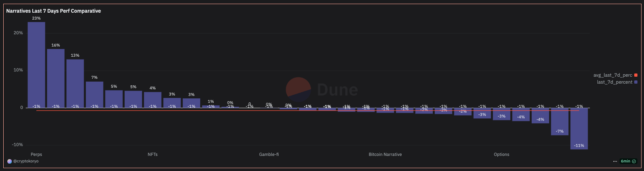The height and width of the screenshot is (171, 644).
Task: Select the 13% bar in chart
Action: coord(75,83)
